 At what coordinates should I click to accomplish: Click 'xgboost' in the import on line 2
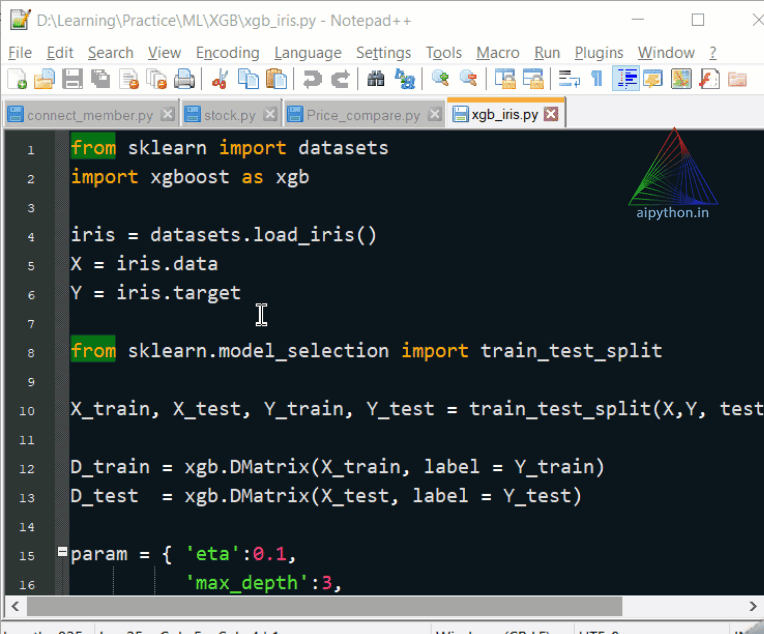point(190,177)
